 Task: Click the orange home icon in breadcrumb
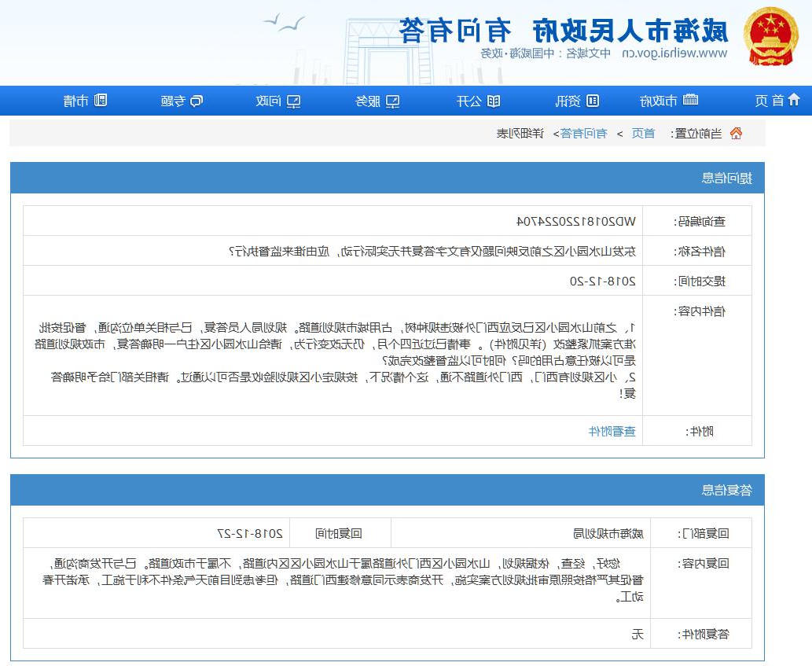[736, 134]
